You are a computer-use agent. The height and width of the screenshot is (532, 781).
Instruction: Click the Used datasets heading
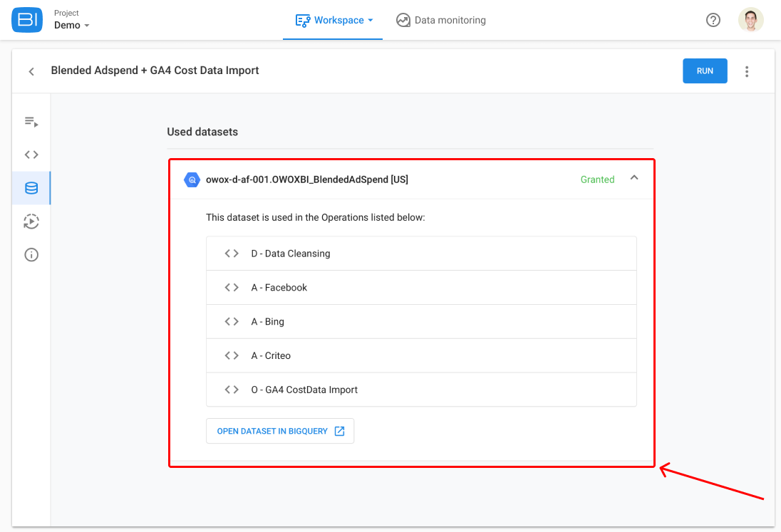pyautogui.click(x=202, y=132)
